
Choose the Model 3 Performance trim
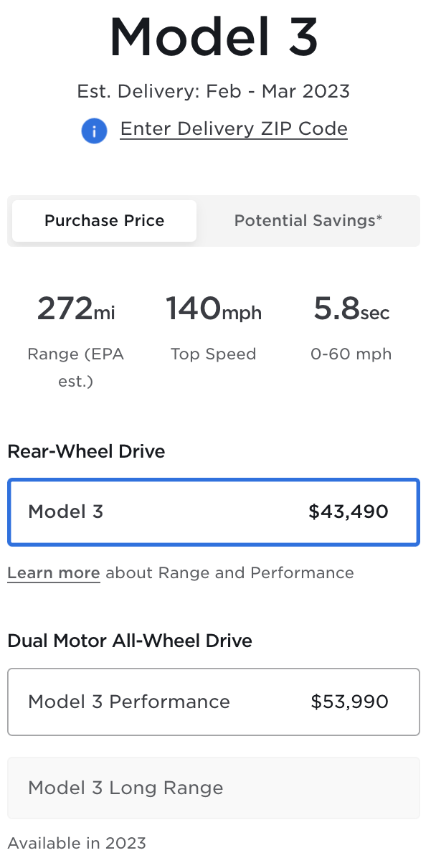click(213, 702)
